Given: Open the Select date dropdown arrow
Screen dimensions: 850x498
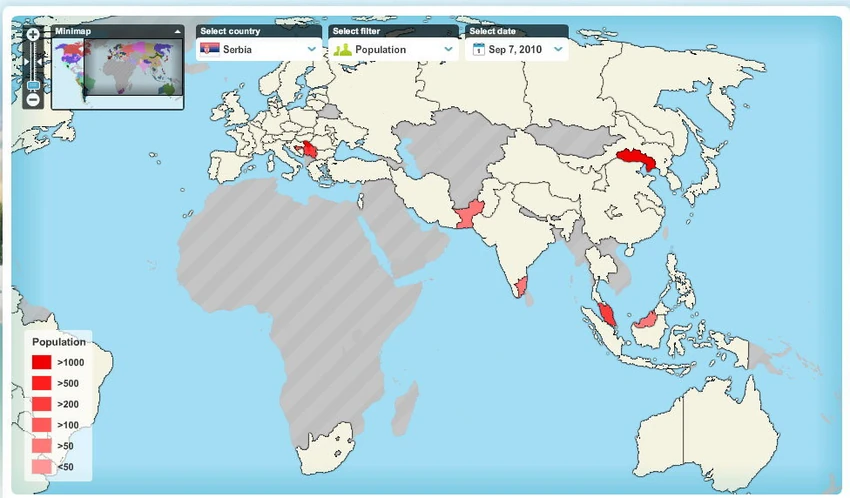Looking at the screenshot, I should click(558, 49).
